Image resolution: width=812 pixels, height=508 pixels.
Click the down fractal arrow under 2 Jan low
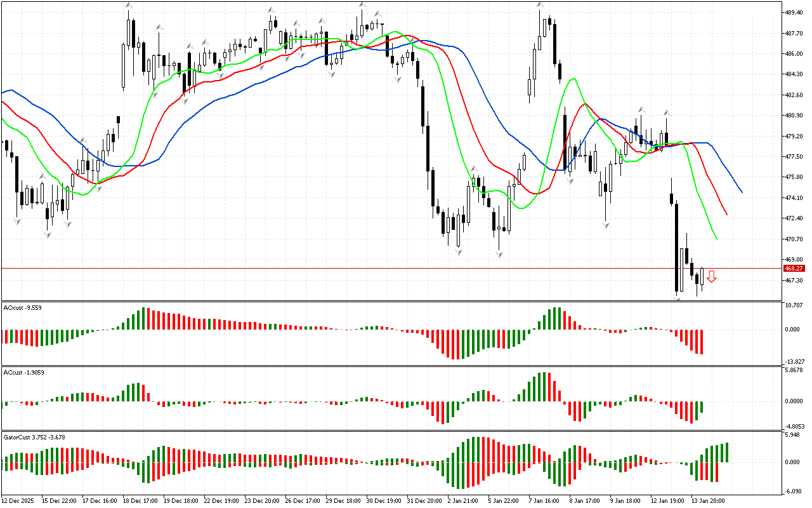[x=458, y=252]
